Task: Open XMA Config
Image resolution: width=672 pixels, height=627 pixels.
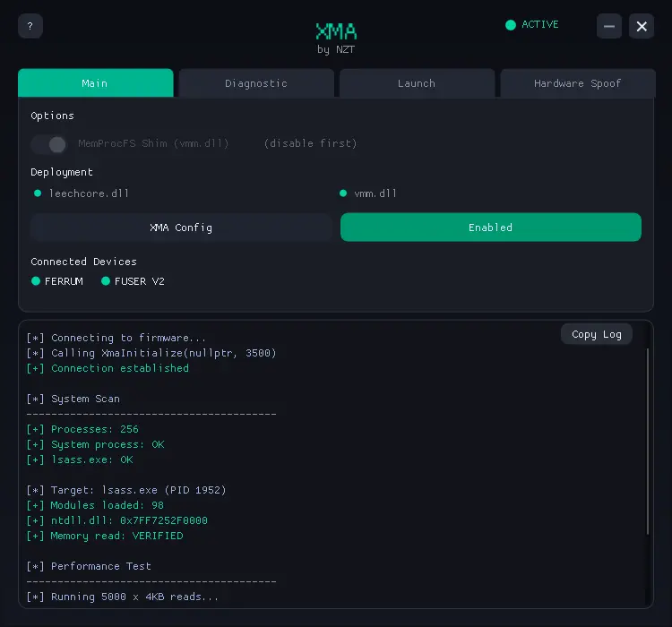Action: tap(181, 228)
